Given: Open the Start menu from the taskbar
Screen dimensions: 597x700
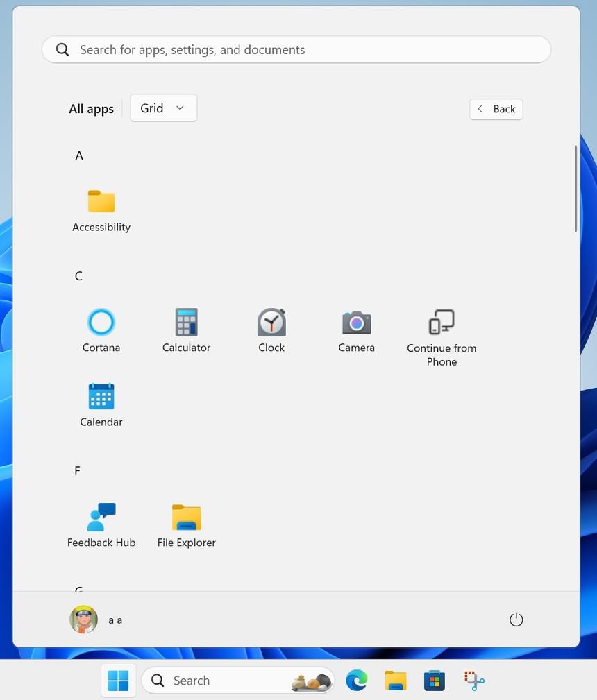Looking at the screenshot, I should [118, 681].
